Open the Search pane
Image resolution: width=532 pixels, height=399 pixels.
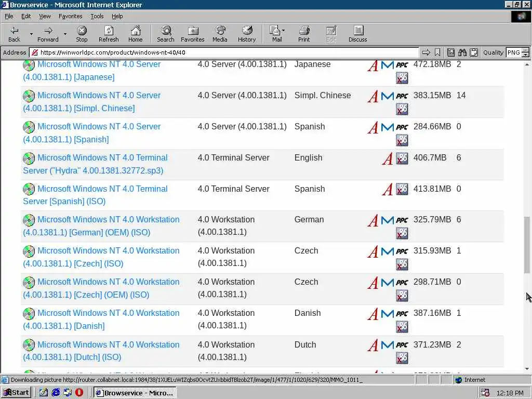coord(166,34)
